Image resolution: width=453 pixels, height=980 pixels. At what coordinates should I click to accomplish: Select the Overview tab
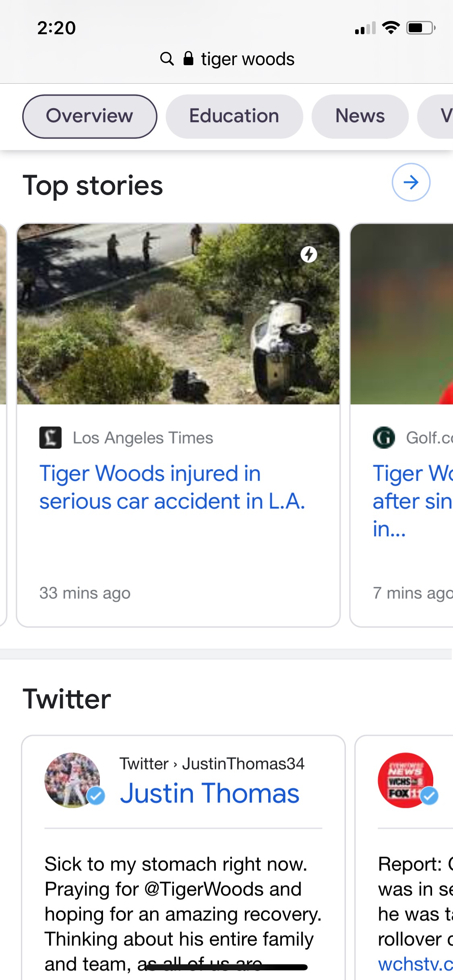tap(89, 116)
